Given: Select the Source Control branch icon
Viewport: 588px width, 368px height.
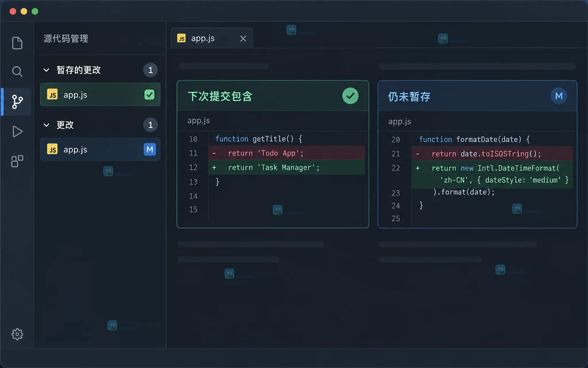Looking at the screenshot, I should 17,102.
